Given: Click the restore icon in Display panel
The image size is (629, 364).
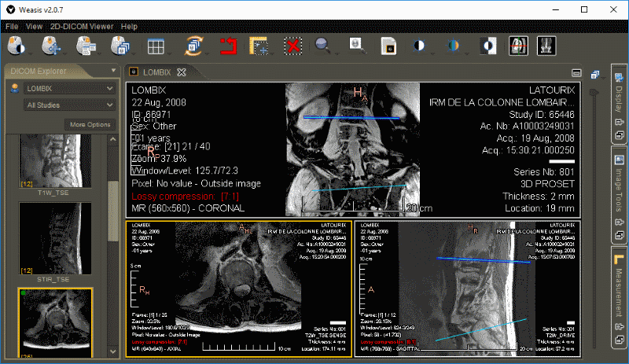Looking at the screenshot, I should 619,135.
